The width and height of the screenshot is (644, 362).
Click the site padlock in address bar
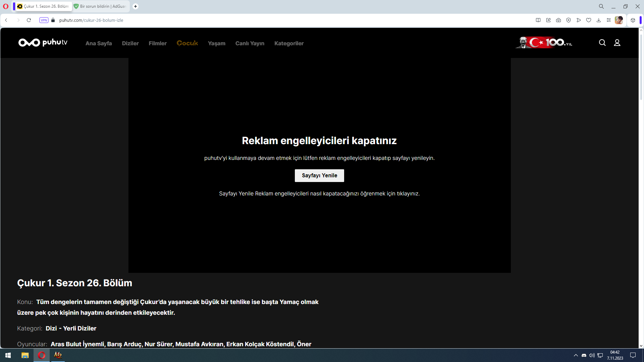click(x=53, y=20)
